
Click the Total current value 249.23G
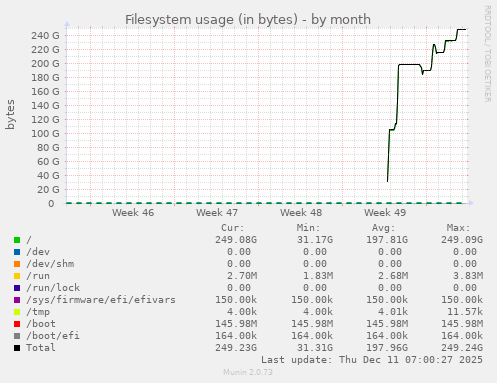[236, 348]
